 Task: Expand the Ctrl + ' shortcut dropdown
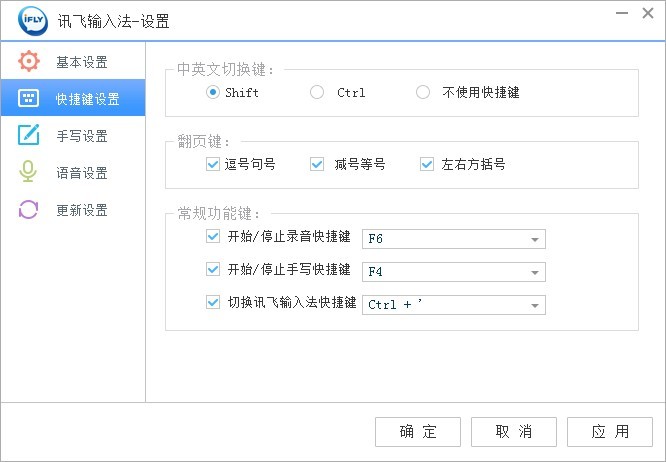tap(536, 305)
